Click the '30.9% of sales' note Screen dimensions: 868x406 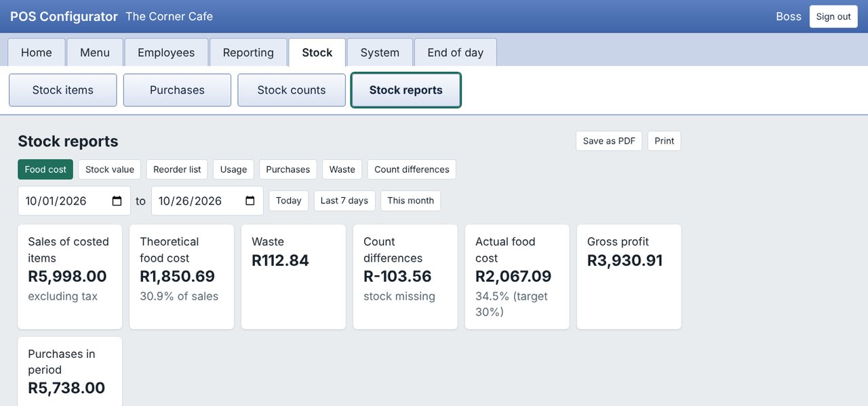[x=179, y=296]
